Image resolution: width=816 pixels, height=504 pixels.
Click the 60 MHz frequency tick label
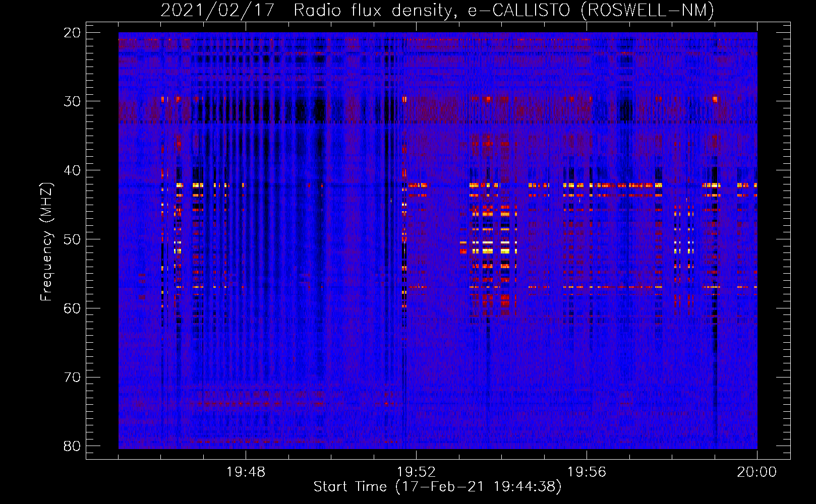(72, 308)
